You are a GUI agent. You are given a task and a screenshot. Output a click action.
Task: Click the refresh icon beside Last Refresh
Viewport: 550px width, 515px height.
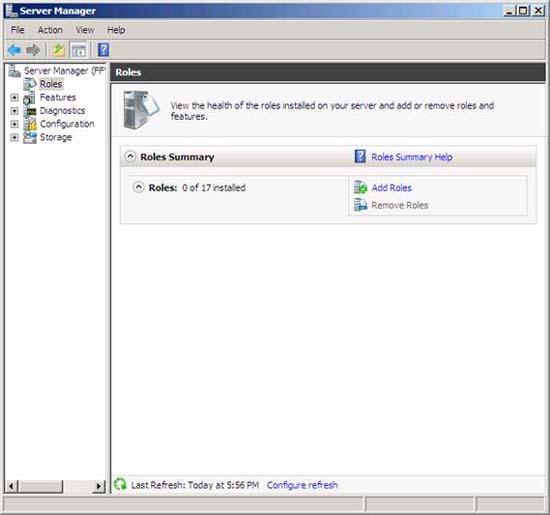pyautogui.click(x=120, y=484)
